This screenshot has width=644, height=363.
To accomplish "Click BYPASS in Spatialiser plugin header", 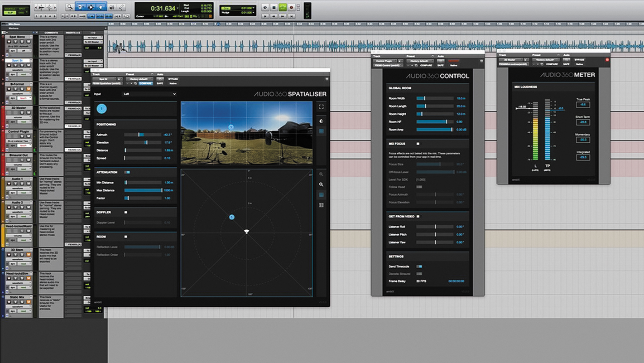I will (x=173, y=79).
